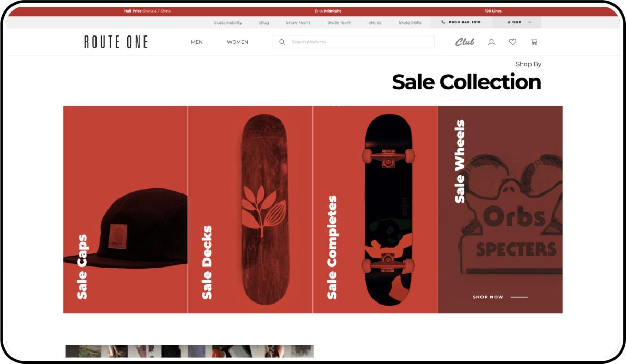Click the search magnifier icon
The width and height of the screenshot is (626, 364).
pyautogui.click(x=282, y=42)
